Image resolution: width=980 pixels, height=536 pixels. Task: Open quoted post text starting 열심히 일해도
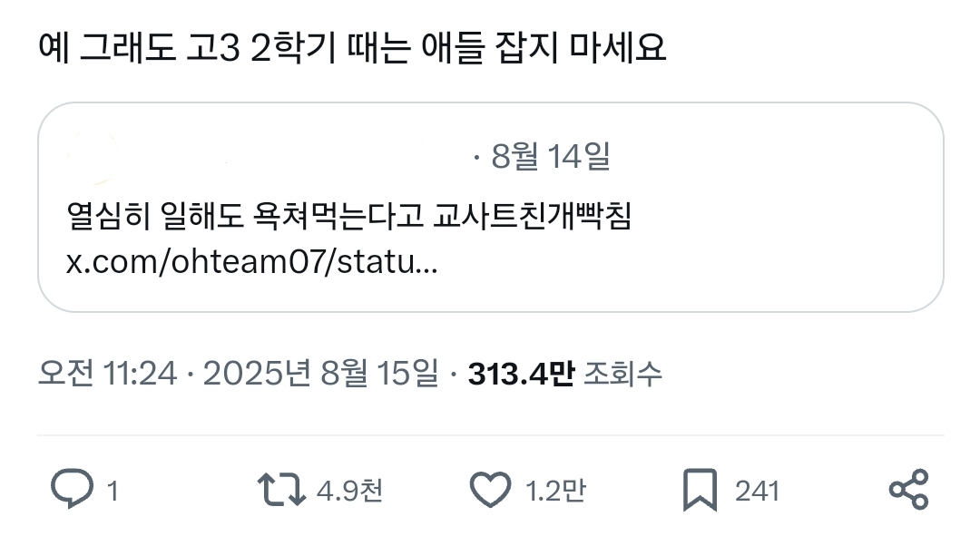348,216
